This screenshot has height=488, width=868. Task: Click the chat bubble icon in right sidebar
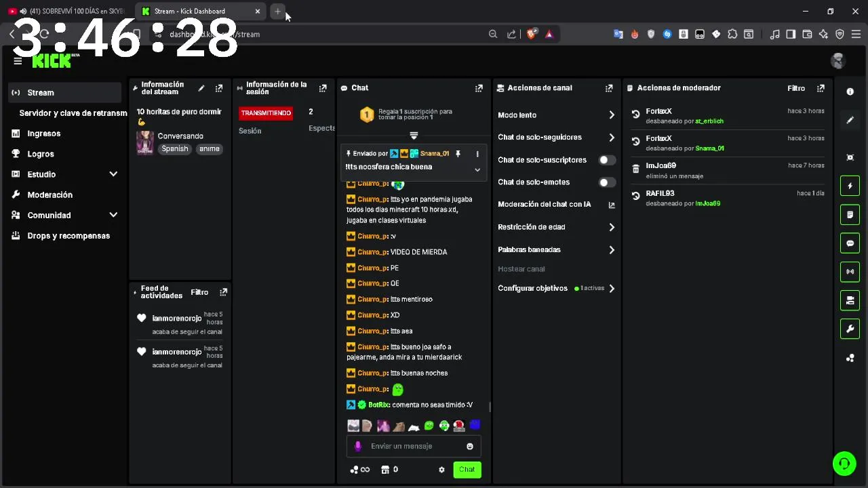click(x=850, y=243)
